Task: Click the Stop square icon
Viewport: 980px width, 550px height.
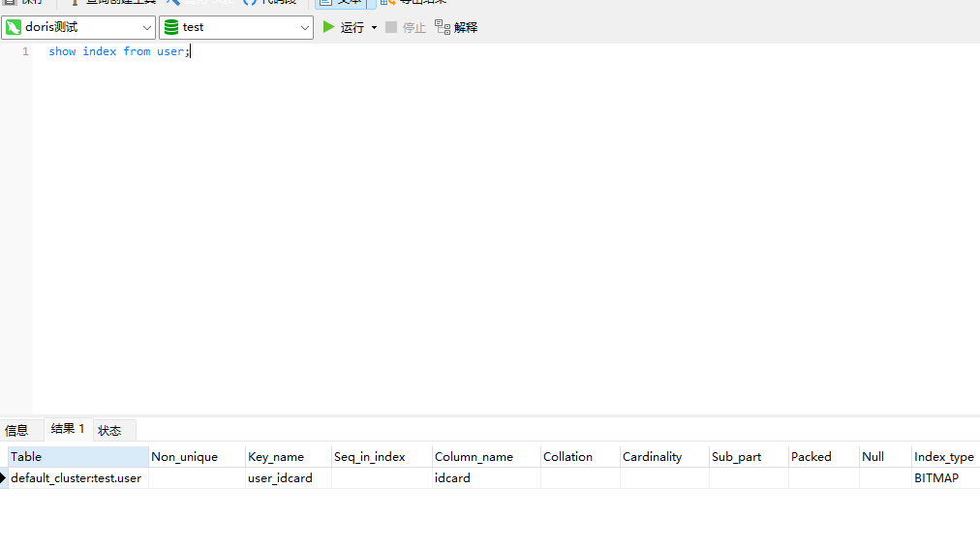Action: [391, 27]
